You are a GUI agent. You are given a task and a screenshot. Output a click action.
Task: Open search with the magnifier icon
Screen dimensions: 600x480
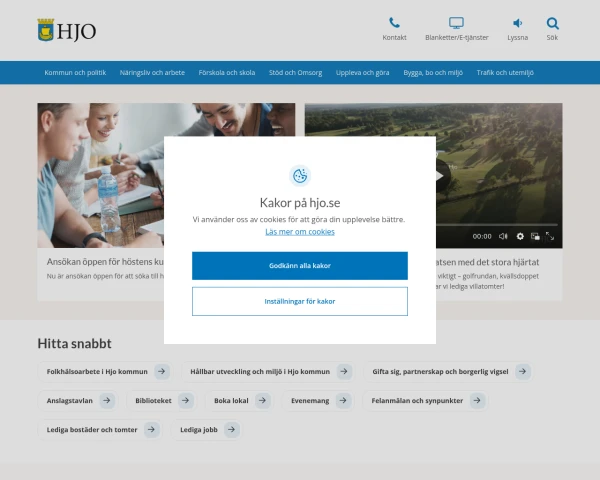tap(552, 23)
